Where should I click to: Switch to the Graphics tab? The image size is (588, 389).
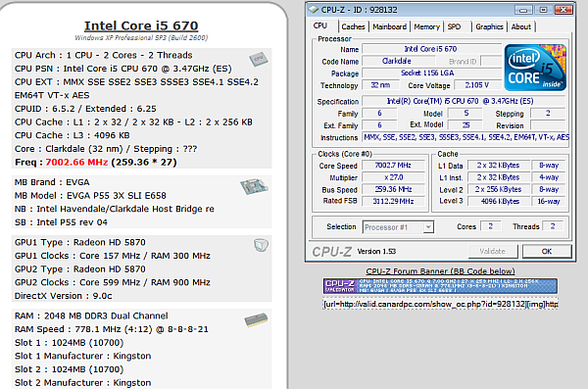point(489,26)
